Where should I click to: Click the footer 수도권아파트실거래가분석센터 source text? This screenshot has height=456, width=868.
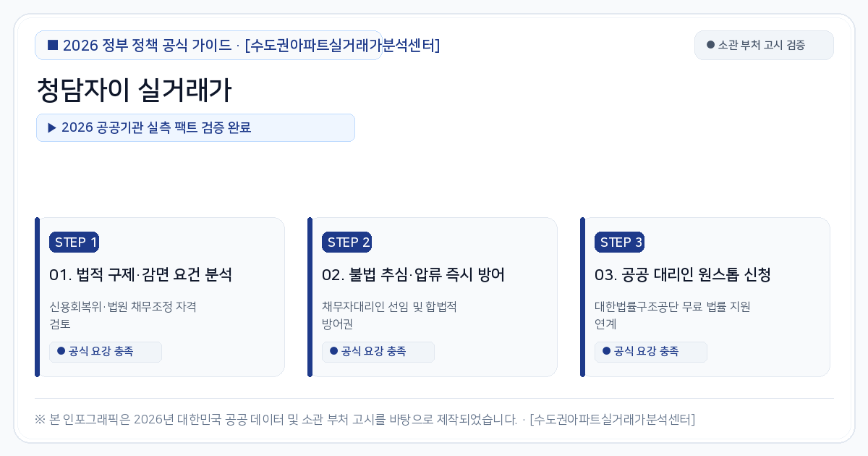tap(613, 419)
